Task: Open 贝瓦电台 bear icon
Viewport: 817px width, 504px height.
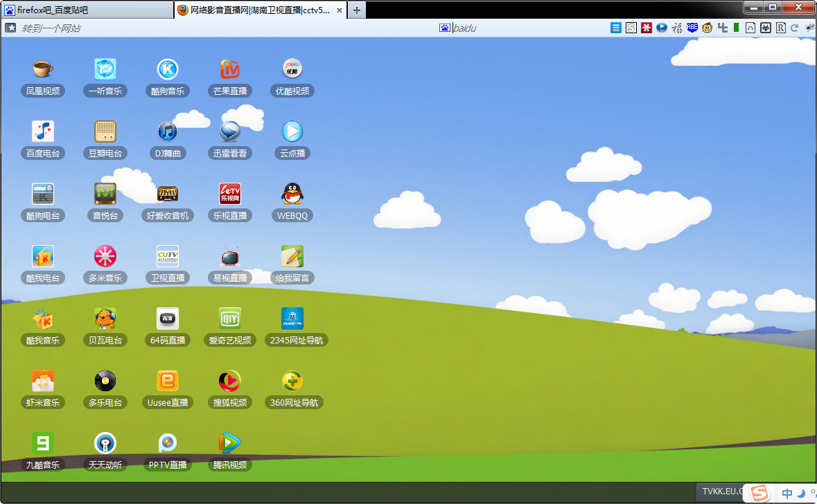Action: [105, 318]
